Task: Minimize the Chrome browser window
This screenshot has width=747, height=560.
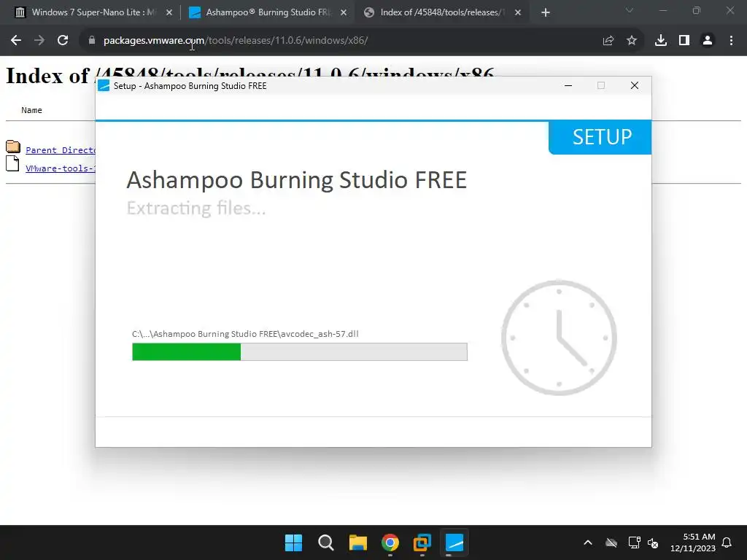Action: coord(662,10)
